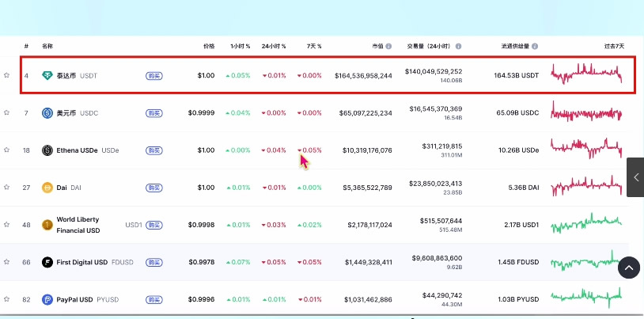The height and width of the screenshot is (319, 644).
Task: Star USDT to add to watchlist
Action: click(6, 76)
